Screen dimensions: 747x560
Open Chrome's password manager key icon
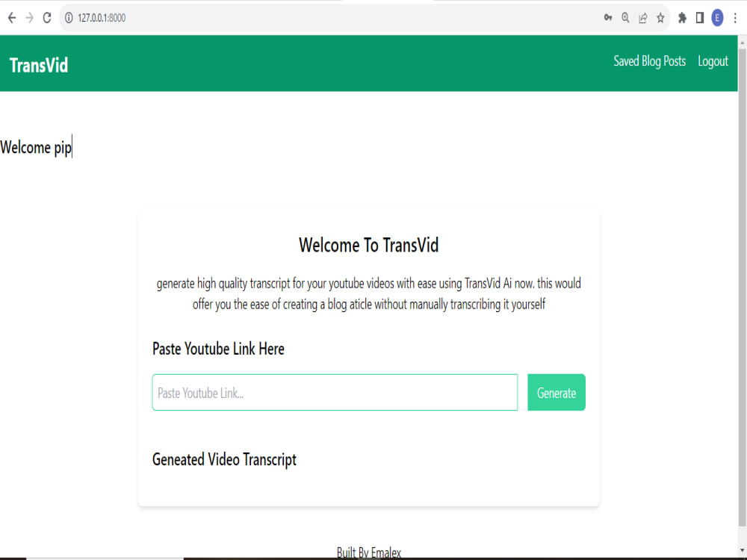tap(608, 17)
